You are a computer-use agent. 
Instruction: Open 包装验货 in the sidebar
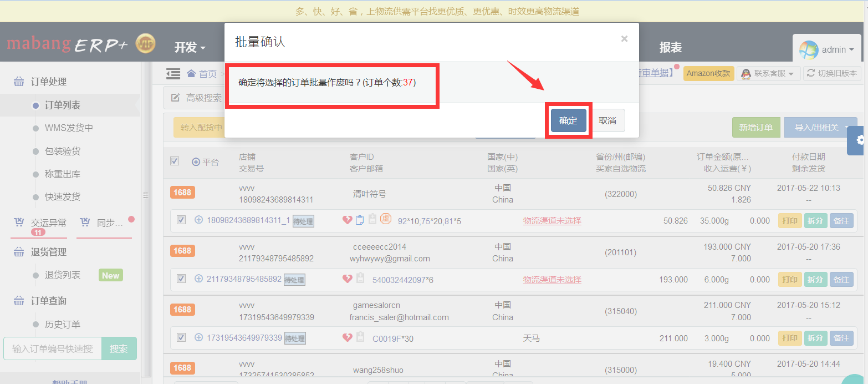click(x=63, y=151)
